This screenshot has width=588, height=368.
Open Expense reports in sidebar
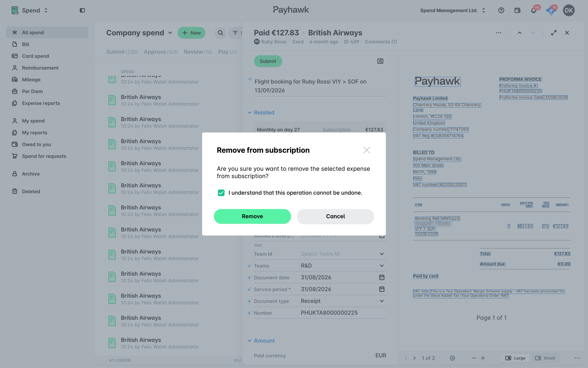click(x=47, y=103)
